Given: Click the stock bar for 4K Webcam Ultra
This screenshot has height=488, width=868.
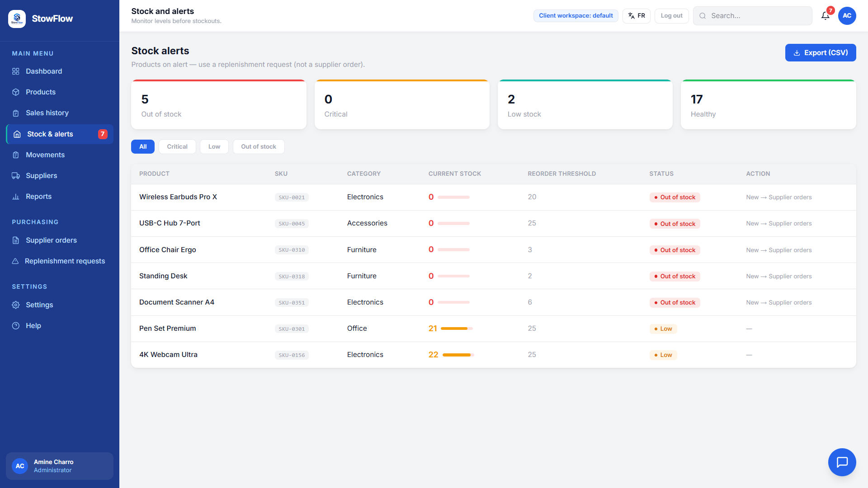Looking at the screenshot, I should [458, 355].
